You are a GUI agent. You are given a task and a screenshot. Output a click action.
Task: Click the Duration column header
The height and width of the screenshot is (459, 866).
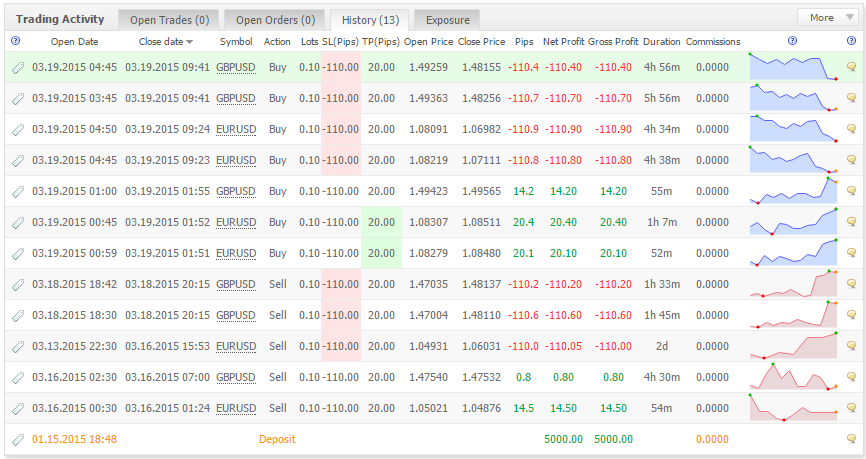(662, 41)
